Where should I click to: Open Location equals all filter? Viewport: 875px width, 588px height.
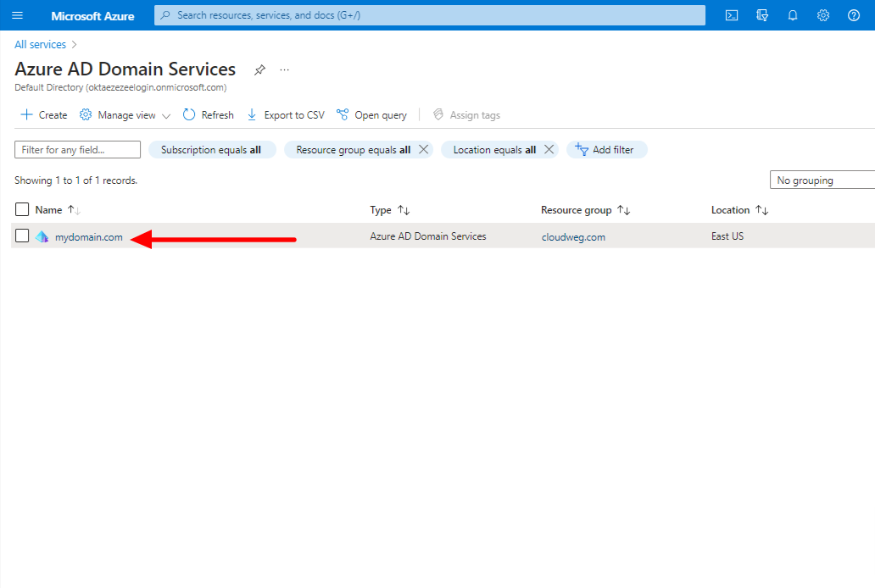(493, 149)
